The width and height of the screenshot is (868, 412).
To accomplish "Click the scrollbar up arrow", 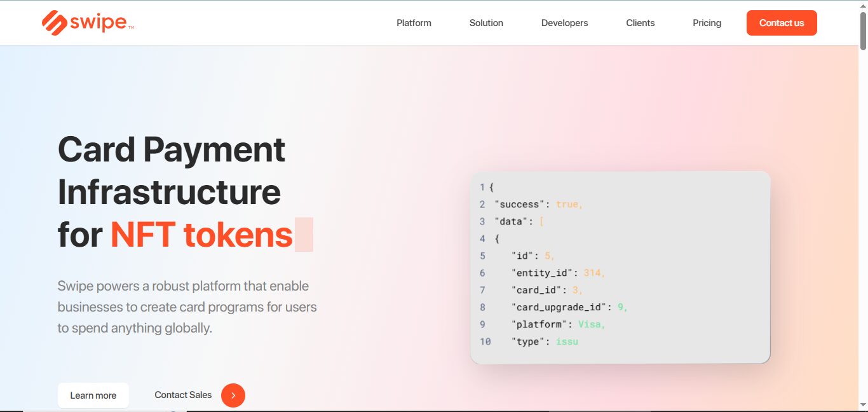I will 863,5.
